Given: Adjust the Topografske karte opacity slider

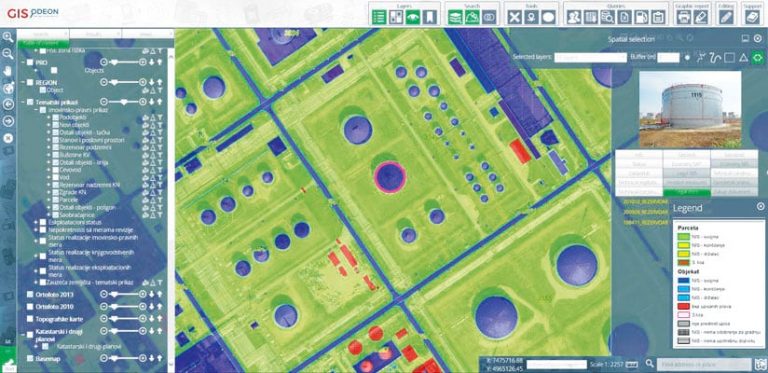Looking at the screenshot, I should pos(123,319).
